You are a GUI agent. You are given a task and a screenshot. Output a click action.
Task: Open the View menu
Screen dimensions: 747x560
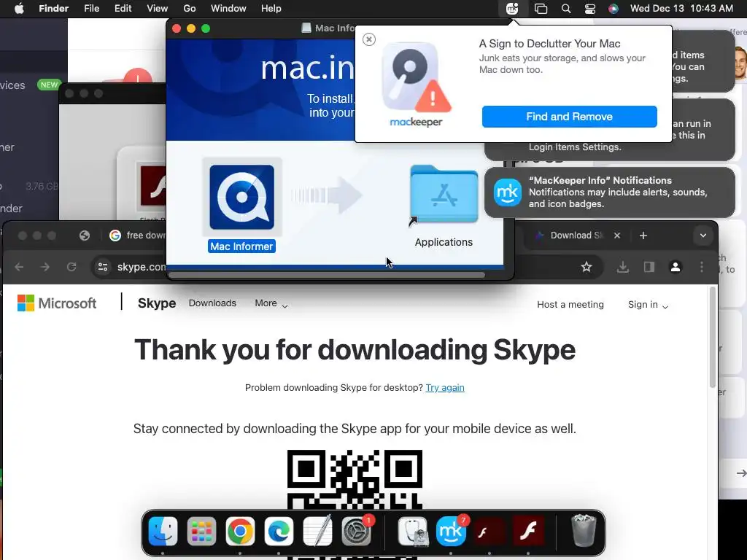pyautogui.click(x=158, y=9)
